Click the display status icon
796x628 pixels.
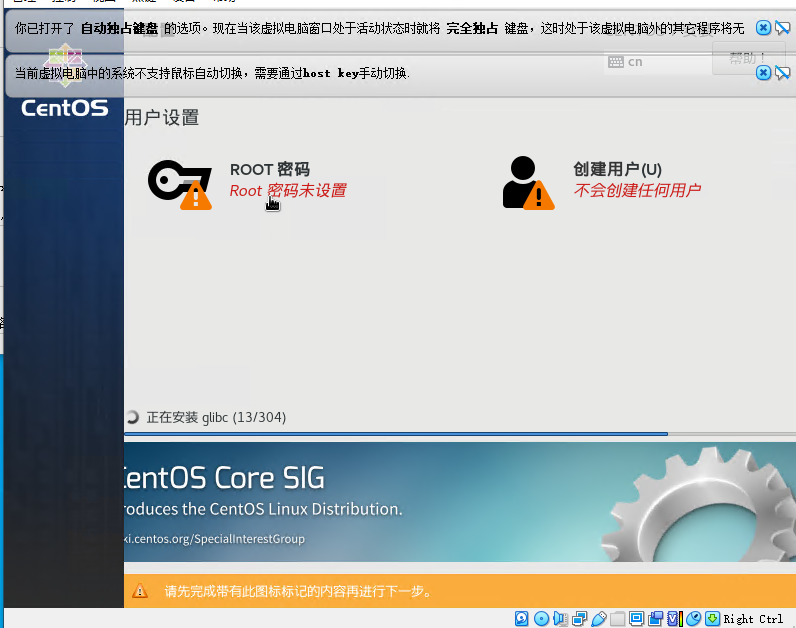636,618
